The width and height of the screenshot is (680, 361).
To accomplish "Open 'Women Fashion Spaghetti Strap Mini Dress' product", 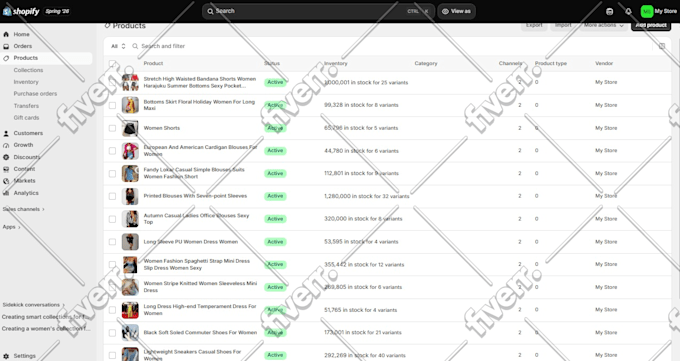I will (x=196, y=265).
